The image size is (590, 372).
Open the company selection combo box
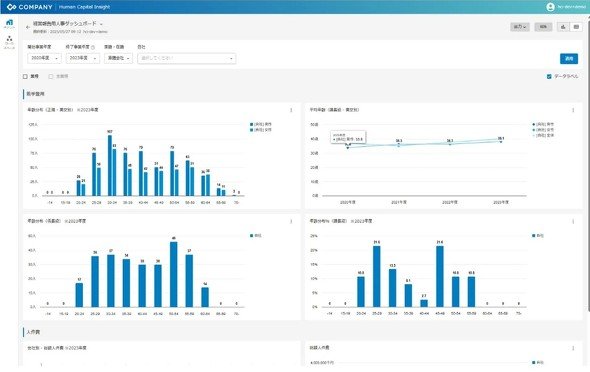pos(187,58)
